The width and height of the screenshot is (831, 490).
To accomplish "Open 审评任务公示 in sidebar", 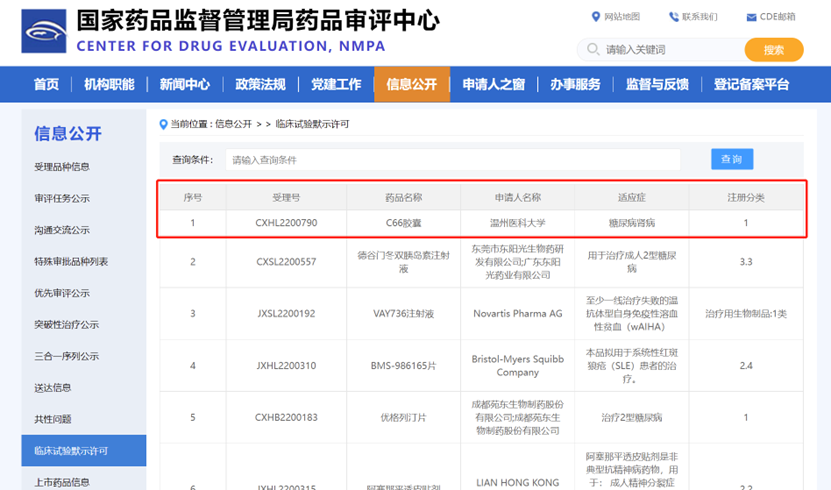I will (62, 199).
